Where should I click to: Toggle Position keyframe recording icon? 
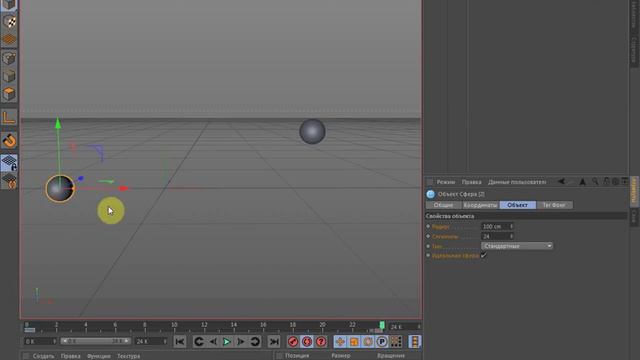click(x=340, y=342)
